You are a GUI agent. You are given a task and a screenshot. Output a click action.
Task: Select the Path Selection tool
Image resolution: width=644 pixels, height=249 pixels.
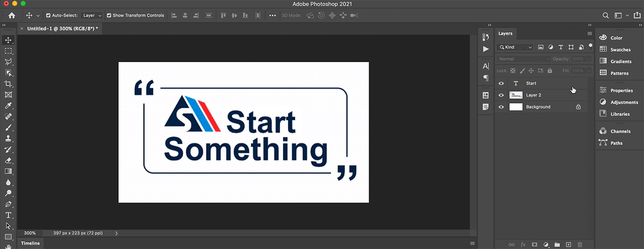click(8, 226)
